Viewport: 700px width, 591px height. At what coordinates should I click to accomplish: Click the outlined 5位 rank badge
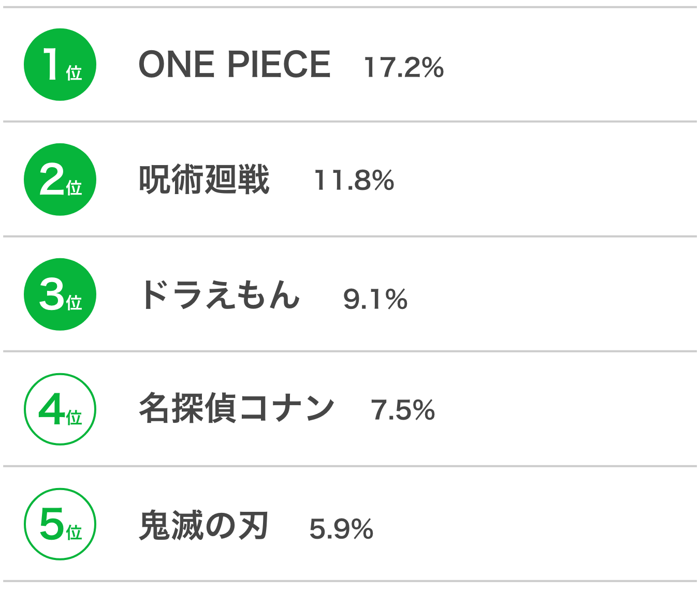(x=60, y=524)
